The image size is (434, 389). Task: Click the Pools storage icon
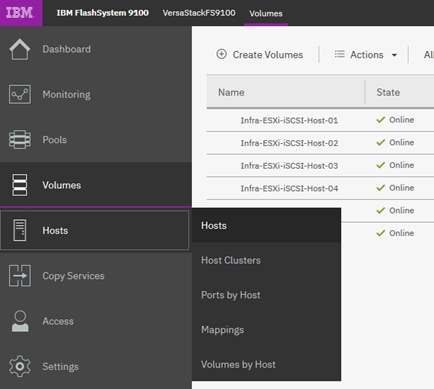20,140
